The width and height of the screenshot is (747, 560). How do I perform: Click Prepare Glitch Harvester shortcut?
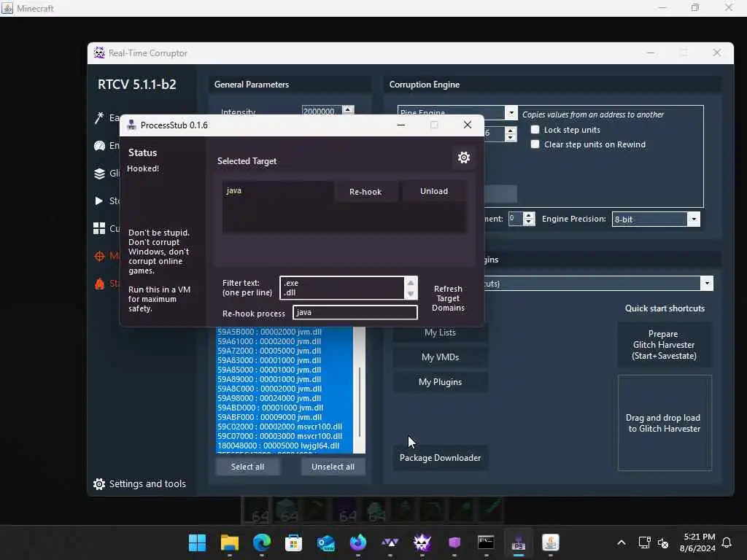click(x=664, y=345)
